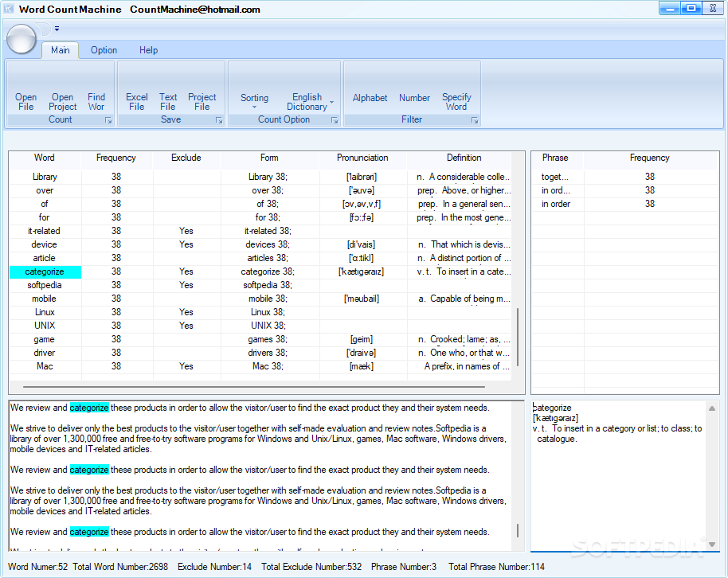This screenshot has height=578, width=728.
Task: Select the 'game' word entry
Action: pyautogui.click(x=45, y=339)
